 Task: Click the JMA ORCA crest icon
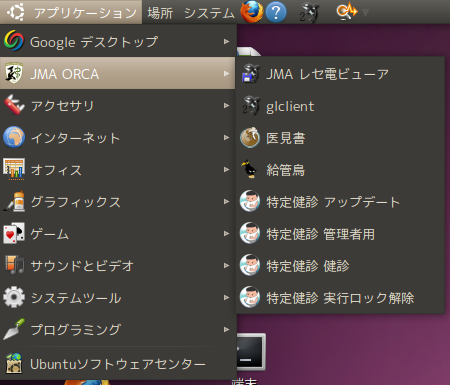[14, 73]
